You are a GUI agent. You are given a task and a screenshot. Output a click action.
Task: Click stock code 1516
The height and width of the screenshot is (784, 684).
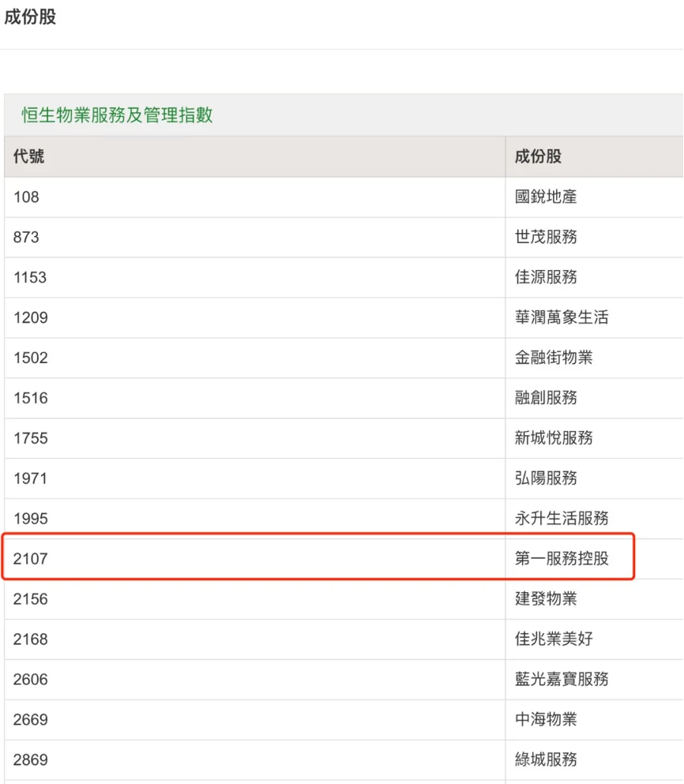31,398
